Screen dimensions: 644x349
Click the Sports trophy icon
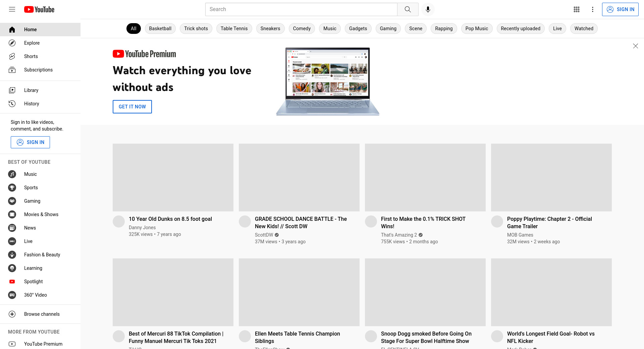click(x=12, y=188)
